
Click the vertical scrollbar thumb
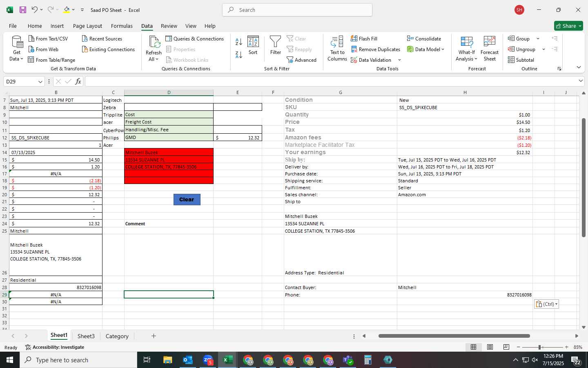[584, 177]
